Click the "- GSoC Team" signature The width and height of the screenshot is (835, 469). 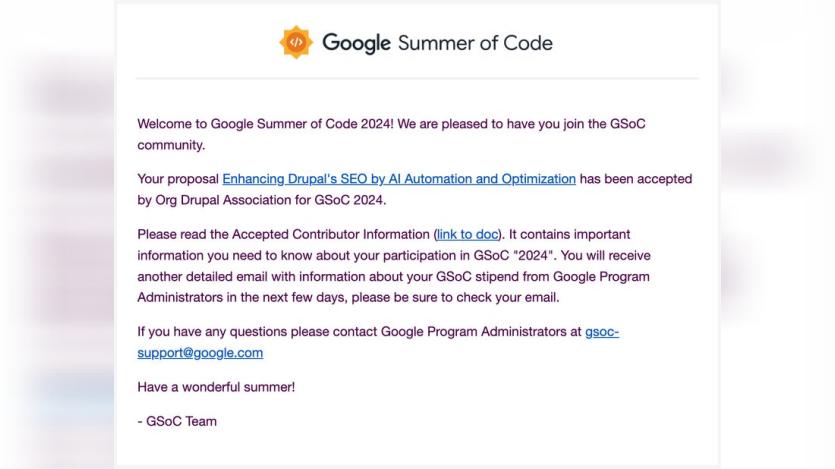[x=177, y=421]
